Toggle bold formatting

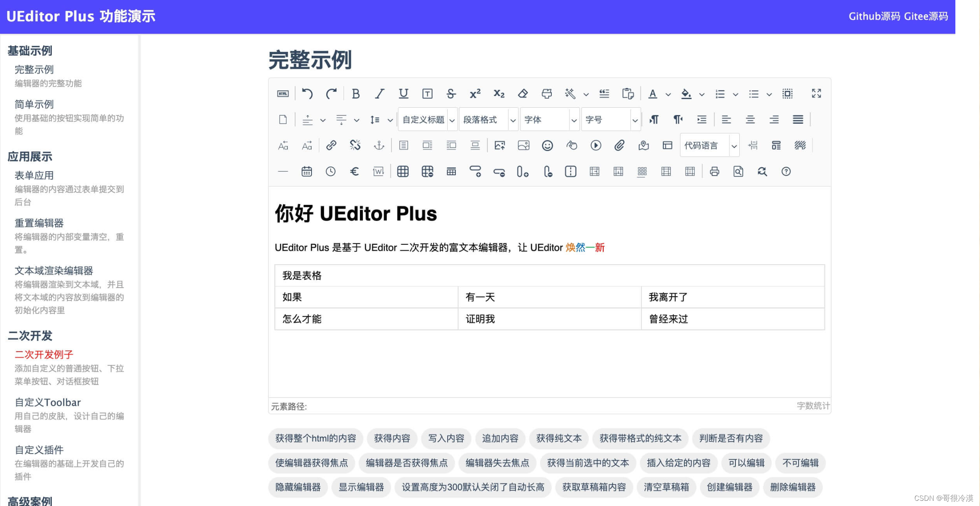tap(356, 93)
